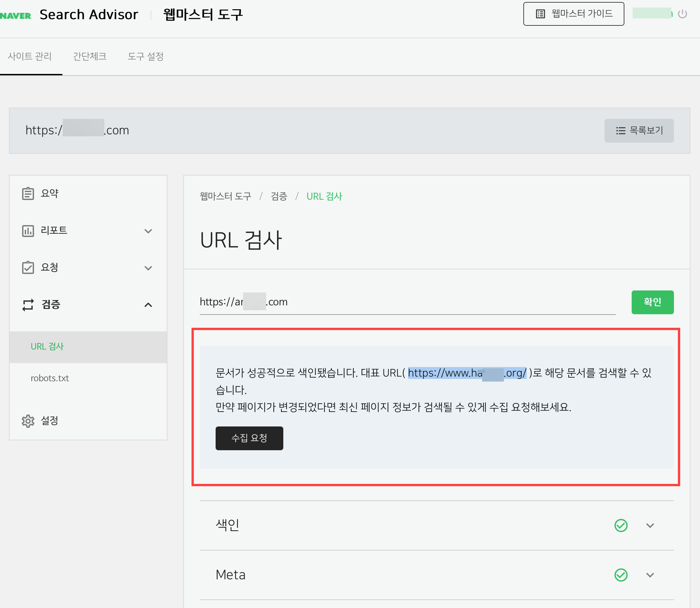Open the 도구 설정 tab
700x608 pixels.
click(145, 57)
